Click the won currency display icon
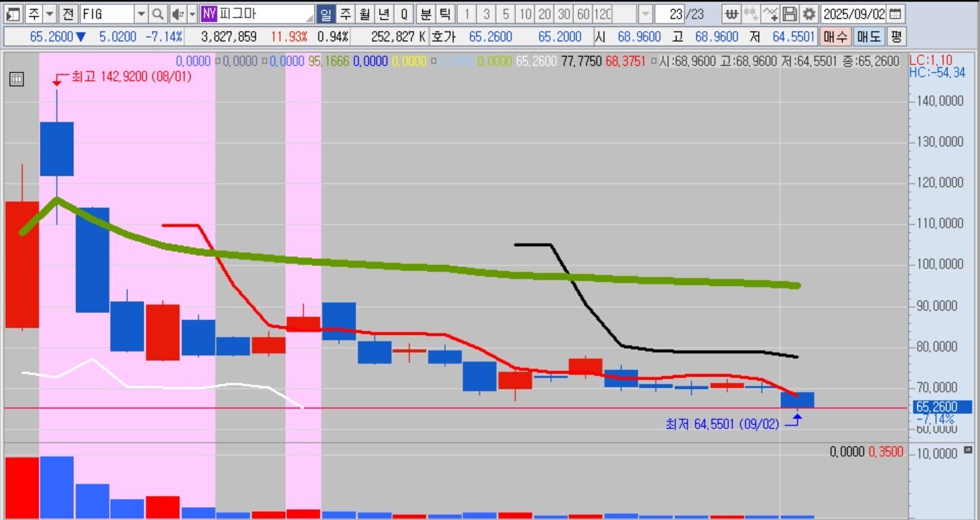This screenshot has width=980, height=520. click(731, 14)
